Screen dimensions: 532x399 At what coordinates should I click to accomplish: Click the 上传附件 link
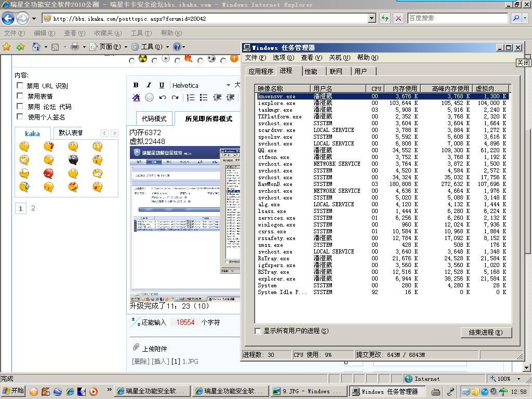click(154, 349)
